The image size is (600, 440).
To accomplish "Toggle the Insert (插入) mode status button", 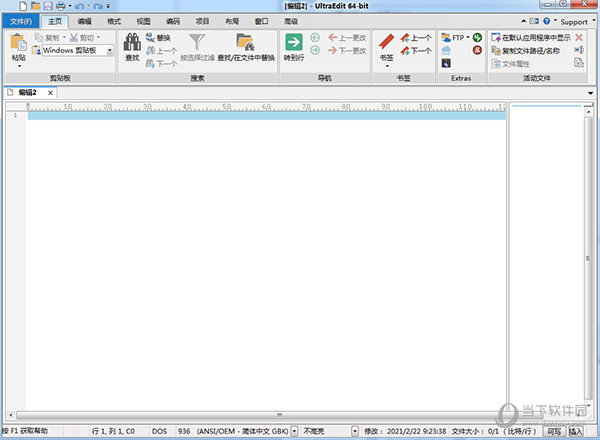I will pyautogui.click(x=575, y=432).
